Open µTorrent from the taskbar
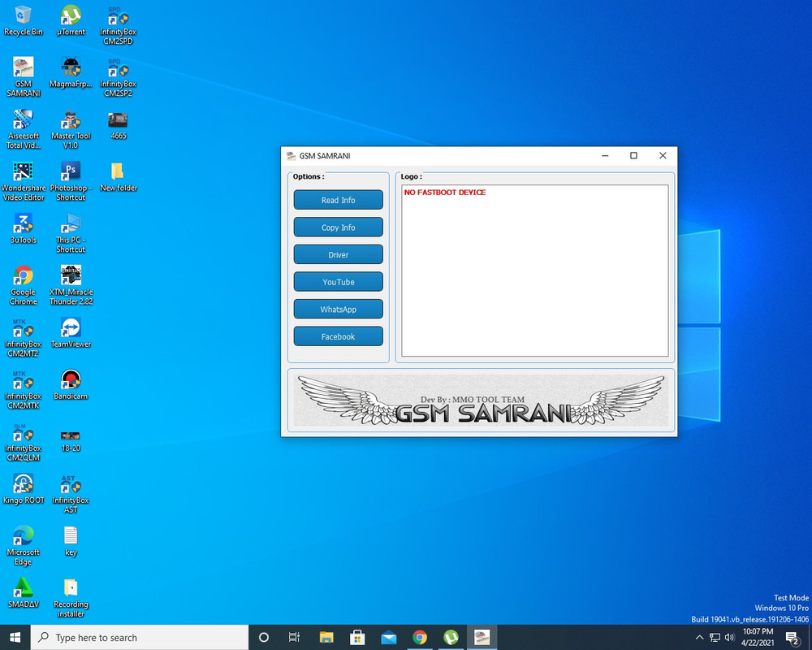This screenshot has height=650, width=812. (x=451, y=637)
